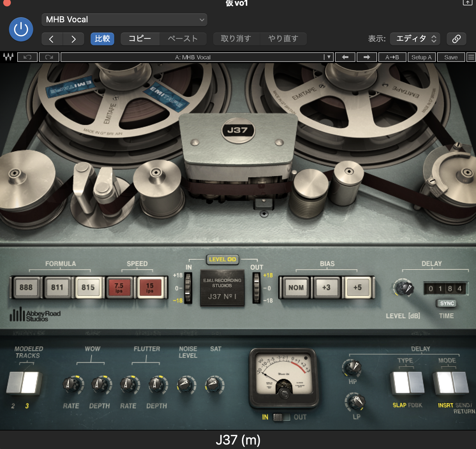Toggle the LEVEL link button
The width and height of the screenshot is (476, 449).
pos(222,259)
